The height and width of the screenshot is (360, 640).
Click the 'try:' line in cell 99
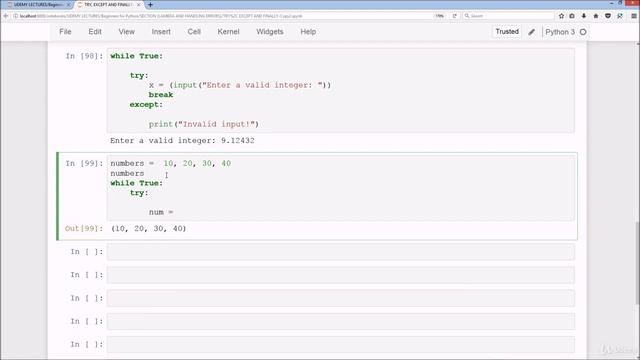click(139, 193)
